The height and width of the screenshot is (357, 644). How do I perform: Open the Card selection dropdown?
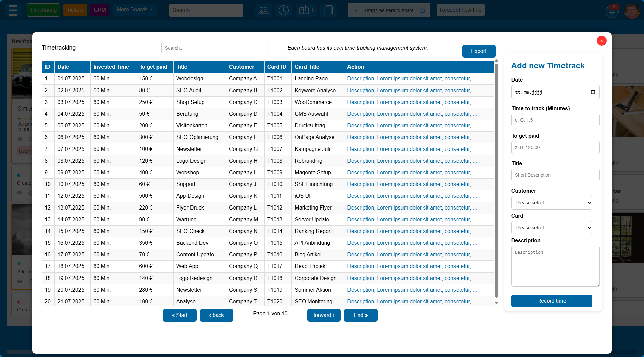pyautogui.click(x=551, y=228)
